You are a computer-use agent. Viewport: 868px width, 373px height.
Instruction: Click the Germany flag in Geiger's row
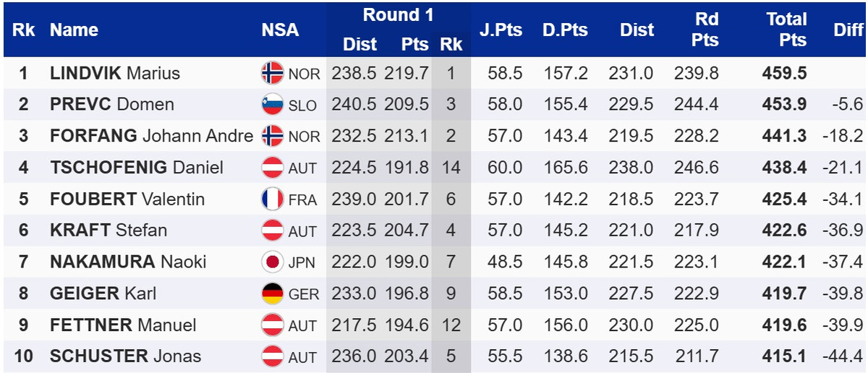click(x=272, y=293)
